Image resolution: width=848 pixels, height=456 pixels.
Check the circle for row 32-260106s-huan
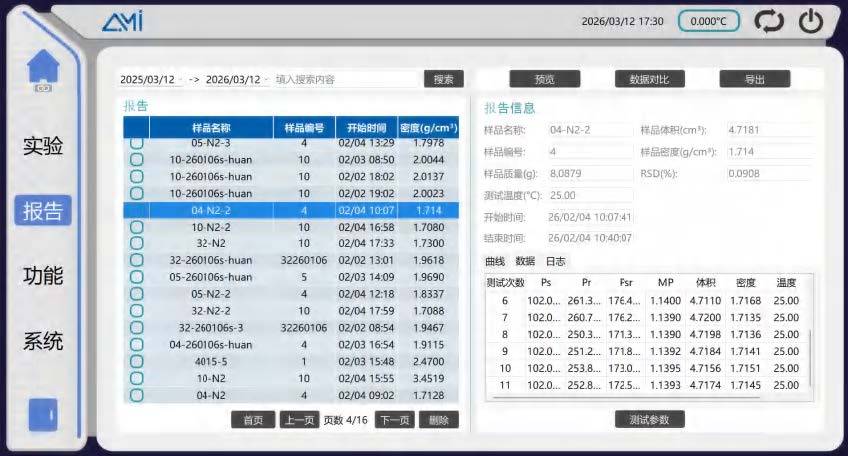(137, 260)
